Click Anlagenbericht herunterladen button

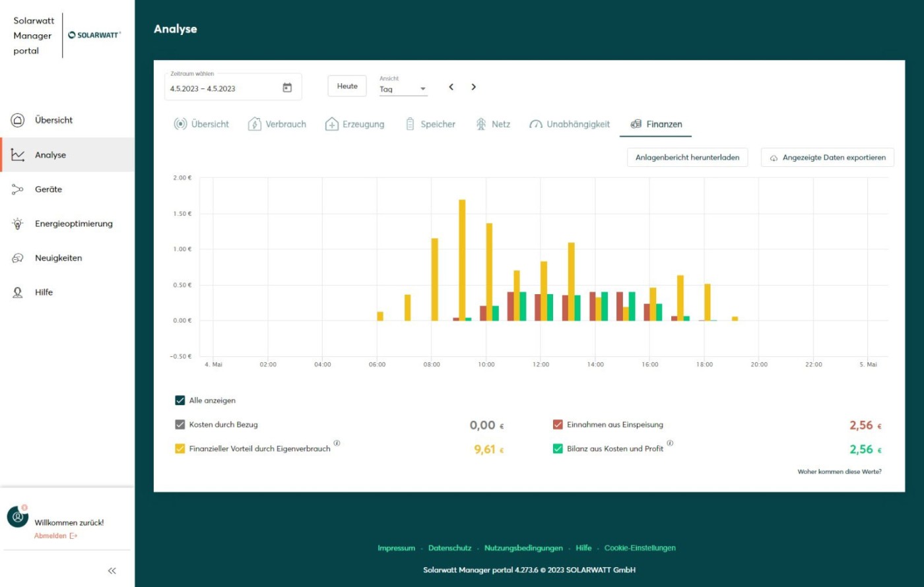click(x=687, y=158)
